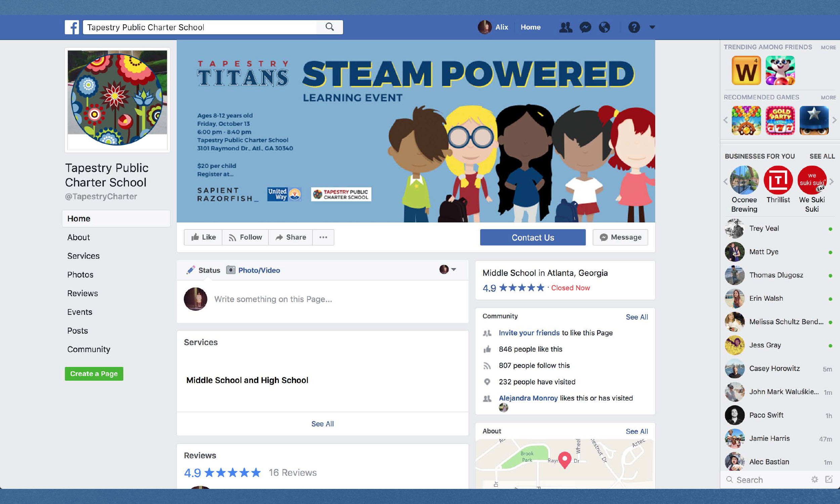Show next businesses arrow
This screenshot has width=840, height=504.
point(832,182)
